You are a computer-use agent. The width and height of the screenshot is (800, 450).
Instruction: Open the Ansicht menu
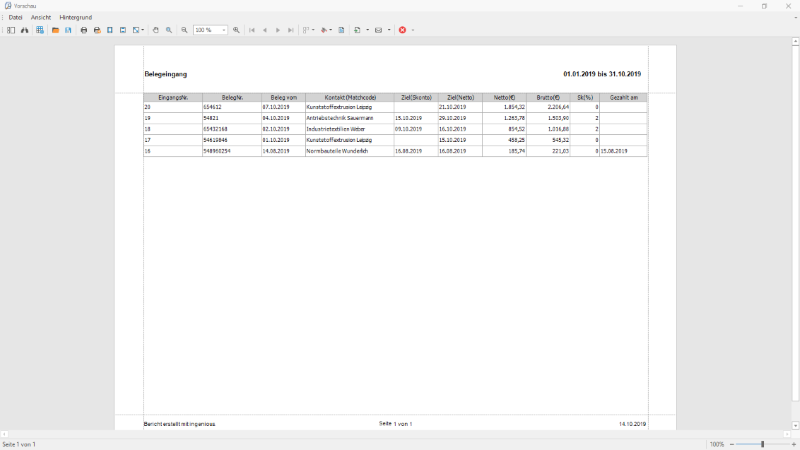tap(41, 17)
